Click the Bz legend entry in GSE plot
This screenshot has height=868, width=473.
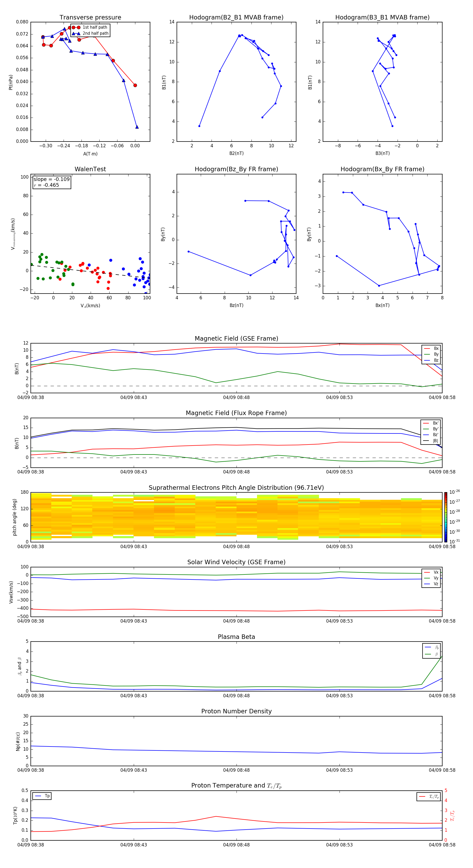[431, 360]
